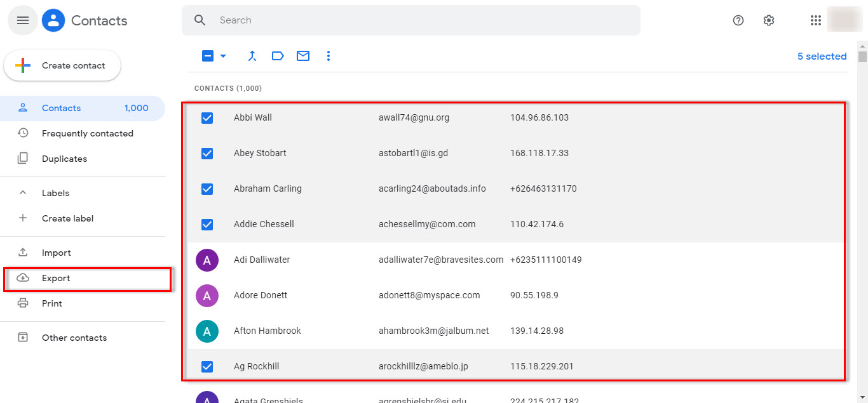The width and height of the screenshot is (868, 403).
Task: Send an email to selected contacts
Action: pos(303,56)
